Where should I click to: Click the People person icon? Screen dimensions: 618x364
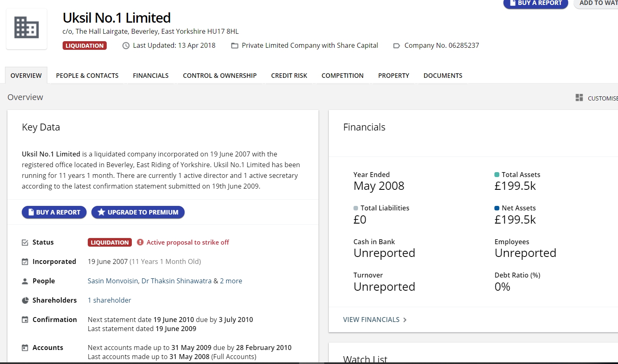25,281
